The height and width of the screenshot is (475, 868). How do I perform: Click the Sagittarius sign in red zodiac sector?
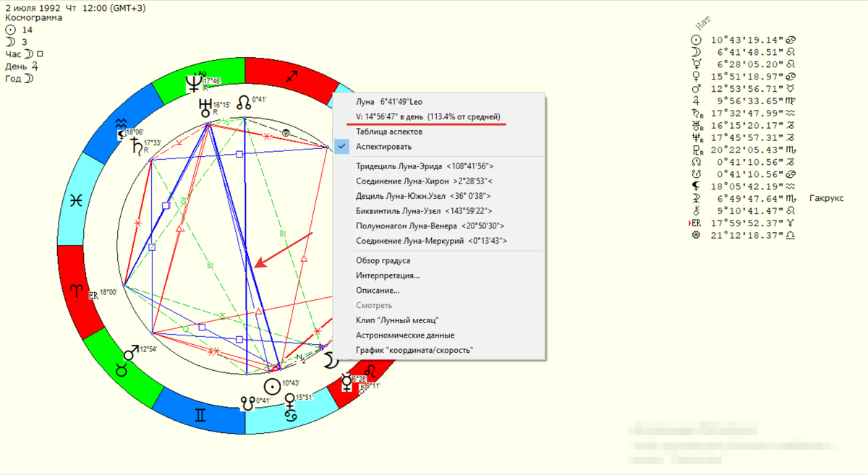click(x=291, y=75)
